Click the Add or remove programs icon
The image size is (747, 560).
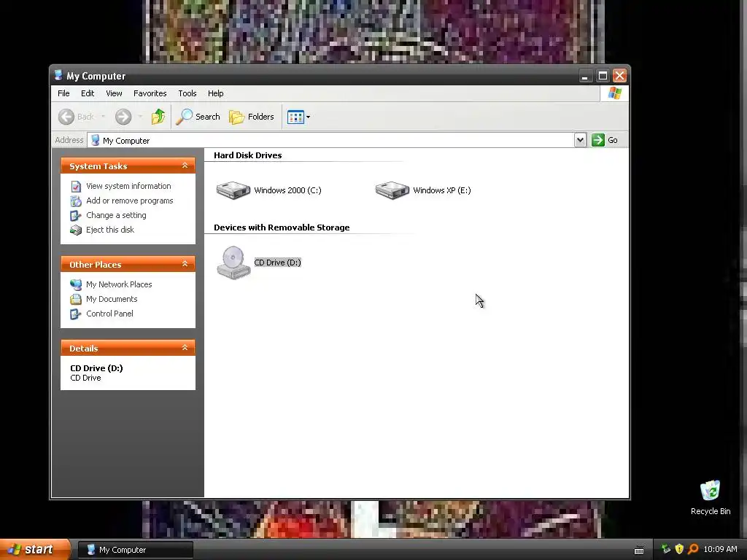[76, 201]
